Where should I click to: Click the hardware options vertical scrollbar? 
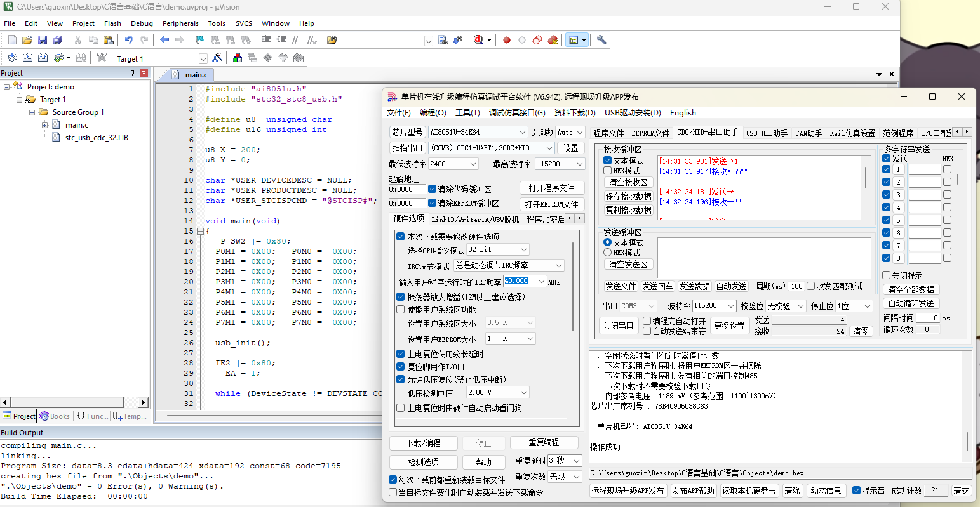pos(573,287)
